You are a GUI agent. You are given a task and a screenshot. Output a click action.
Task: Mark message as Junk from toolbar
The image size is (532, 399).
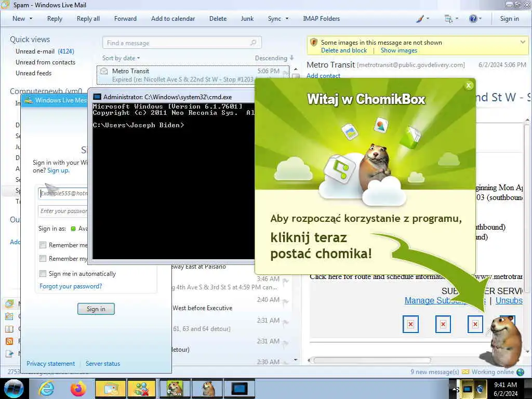pyautogui.click(x=247, y=19)
